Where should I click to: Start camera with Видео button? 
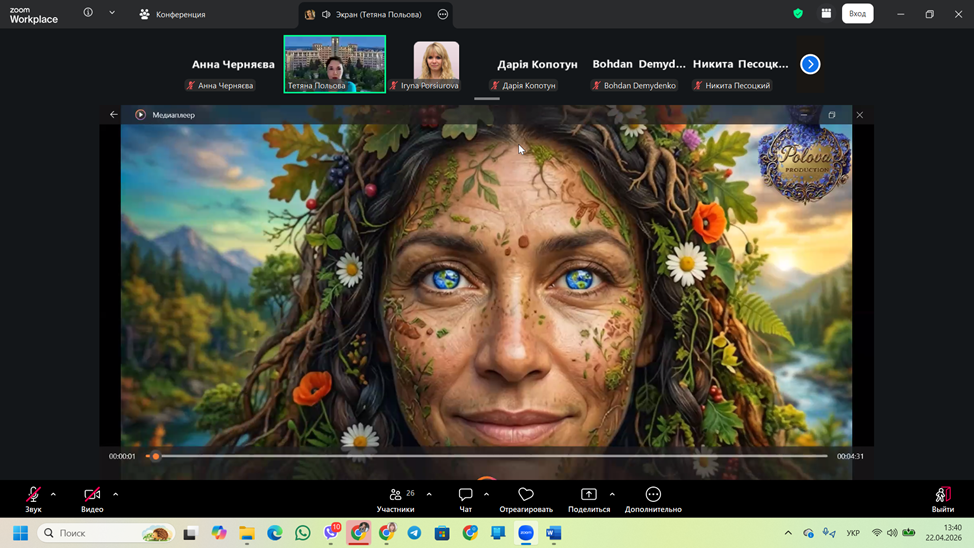92,500
